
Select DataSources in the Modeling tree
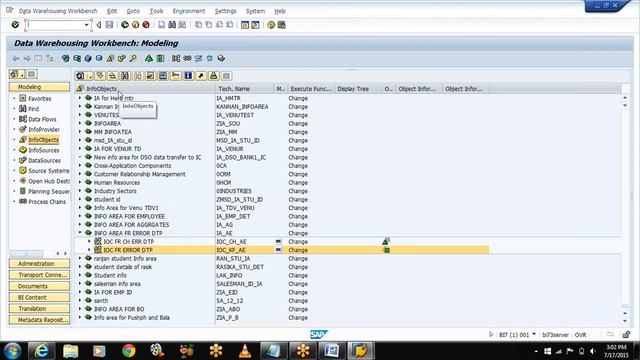coord(44,160)
